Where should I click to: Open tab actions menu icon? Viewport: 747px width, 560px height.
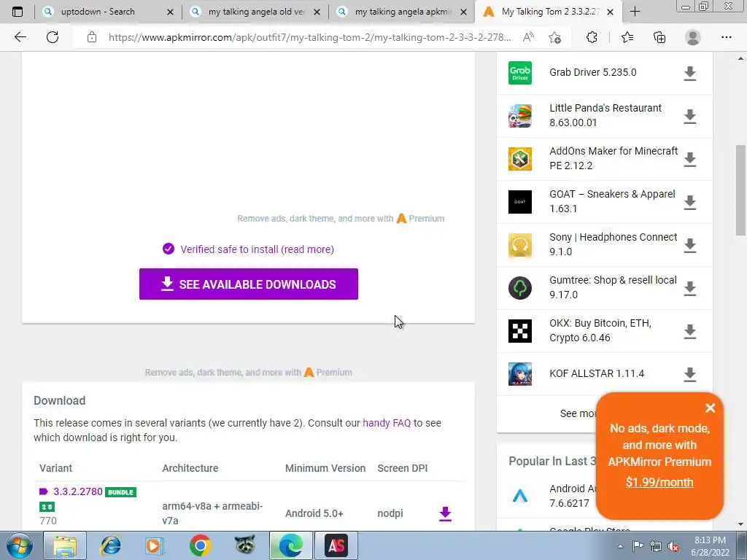18,12
